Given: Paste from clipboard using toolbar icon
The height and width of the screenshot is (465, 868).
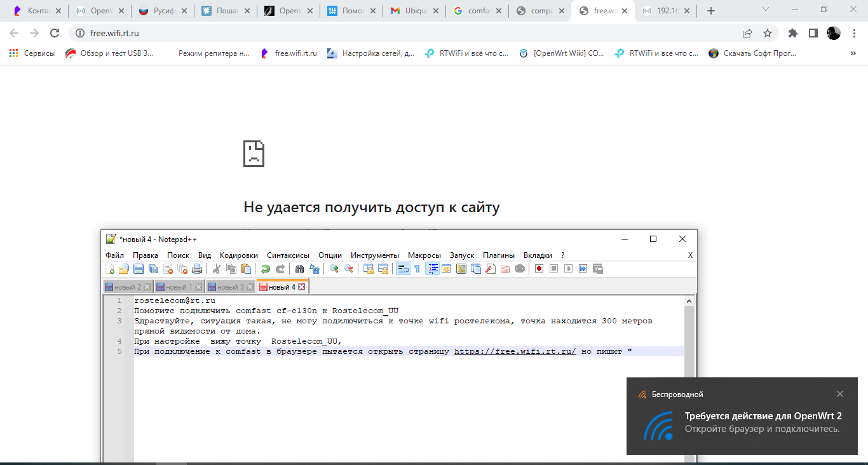Looking at the screenshot, I should point(246,269).
